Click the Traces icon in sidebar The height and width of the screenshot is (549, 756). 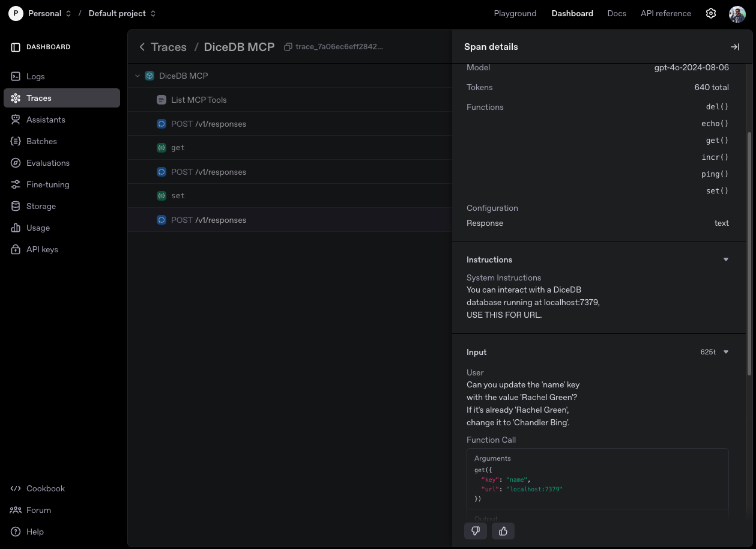16,98
